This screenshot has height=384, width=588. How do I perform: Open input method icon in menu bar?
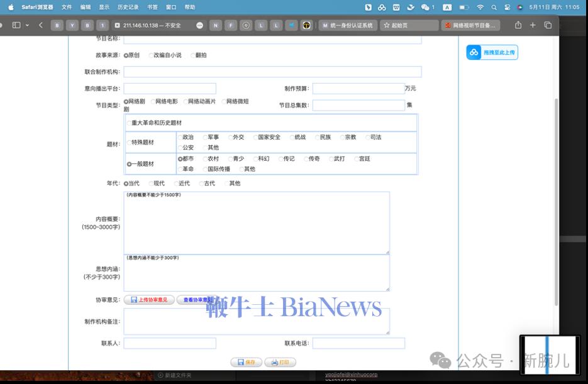[447, 7]
